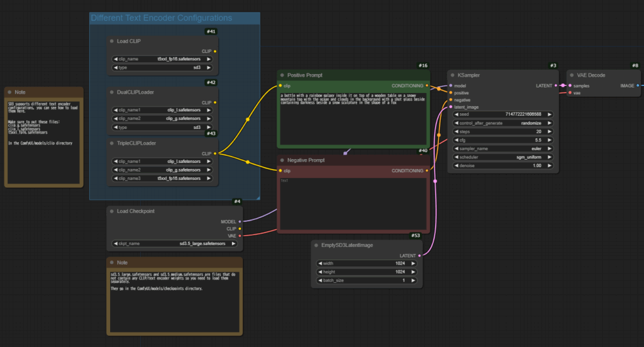Open clip_name2 dropdown in DualCLIPLoader

(x=162, y=119)
